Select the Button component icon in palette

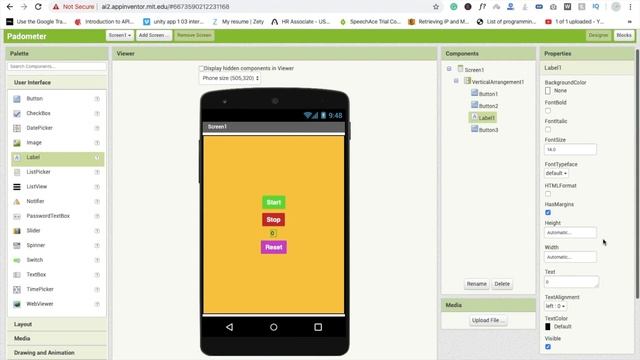click(17, 99)
